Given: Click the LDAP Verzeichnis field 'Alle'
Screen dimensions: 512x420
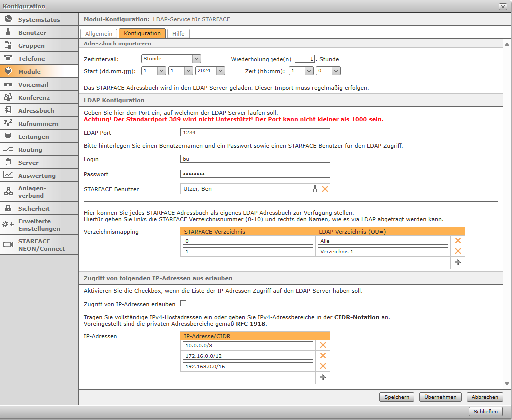Looking at the screenshot, I should [383, 241].
